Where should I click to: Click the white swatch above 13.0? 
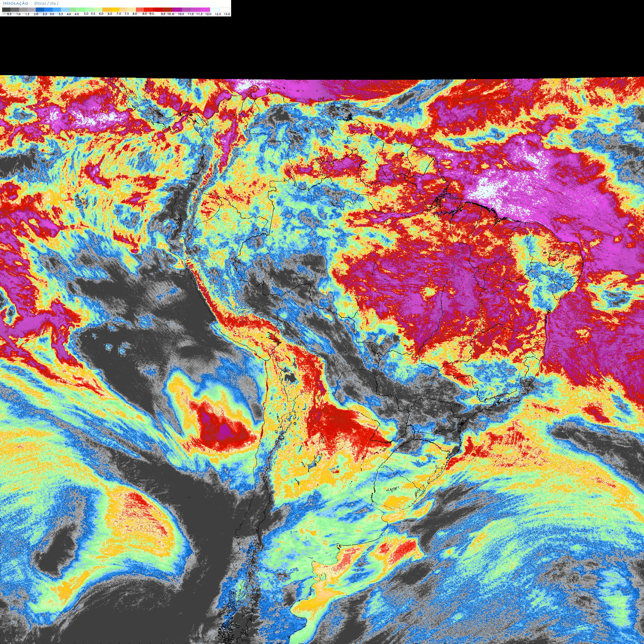(x=225, y=10)
